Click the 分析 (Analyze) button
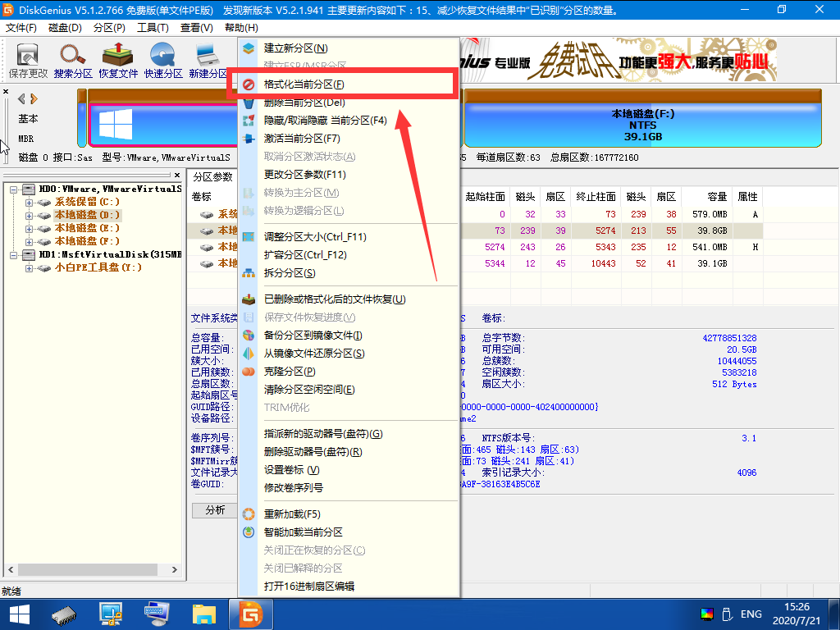840x630 pixels. 215,510
